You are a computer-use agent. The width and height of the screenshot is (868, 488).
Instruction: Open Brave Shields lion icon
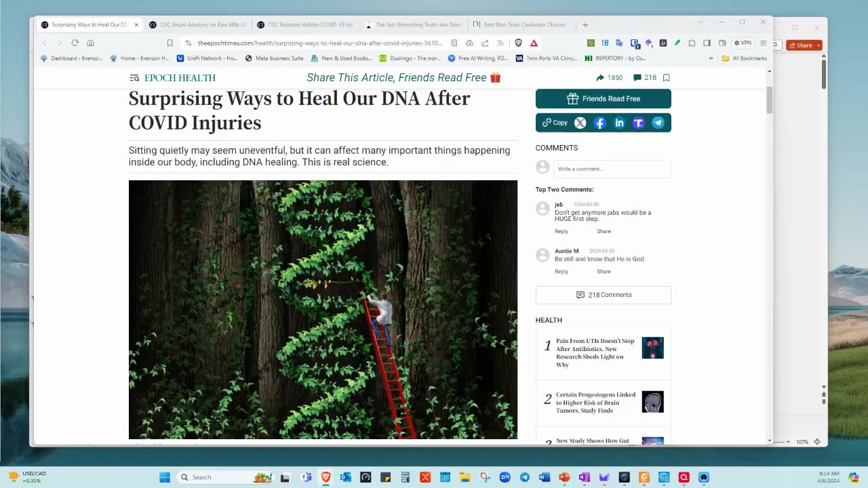519,43
